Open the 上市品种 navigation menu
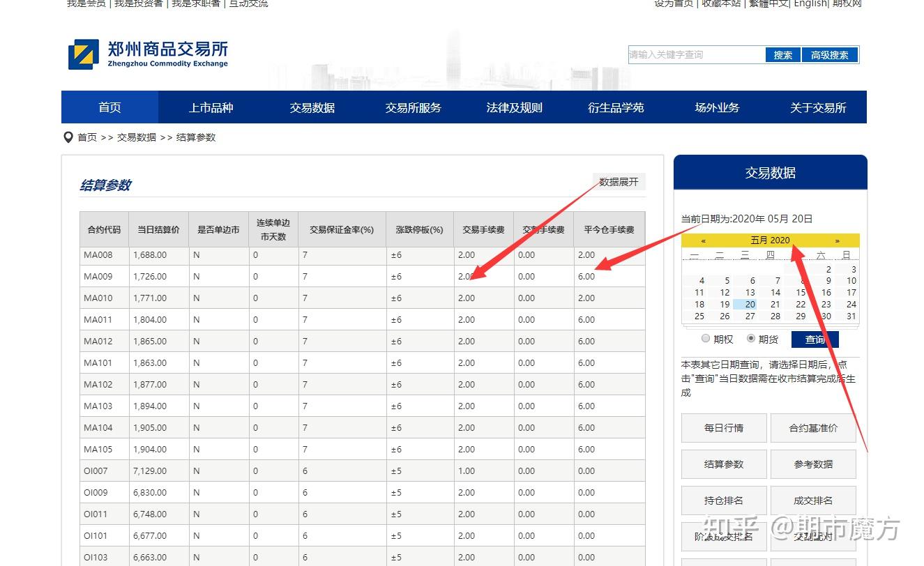The image size is (924, 566). pyautogui.click(x=211, y=107)
